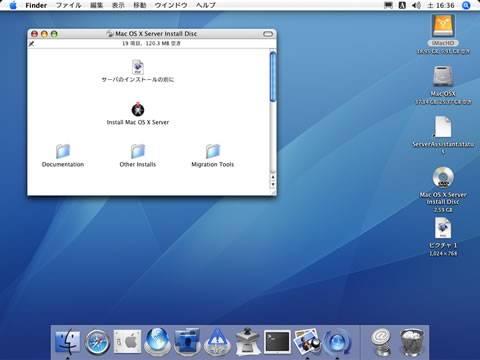
Task: Select the Other Installs folder
Action: coord(138,152)
